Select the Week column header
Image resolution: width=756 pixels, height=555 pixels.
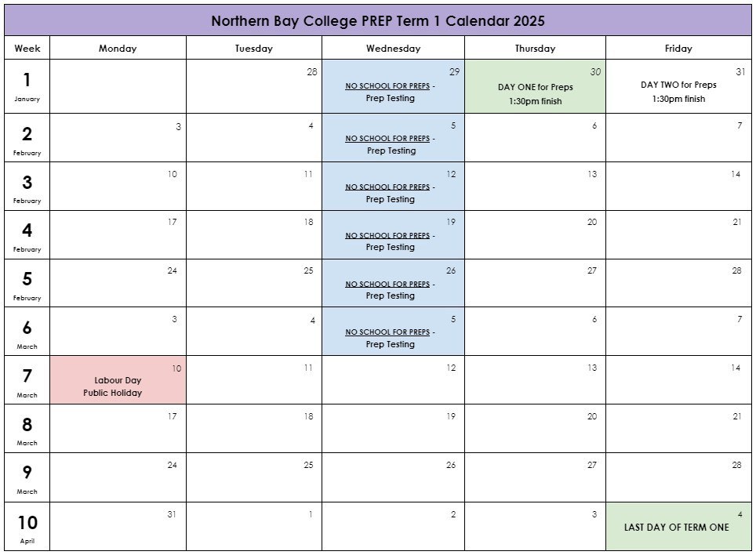click(x=27, y=49)
